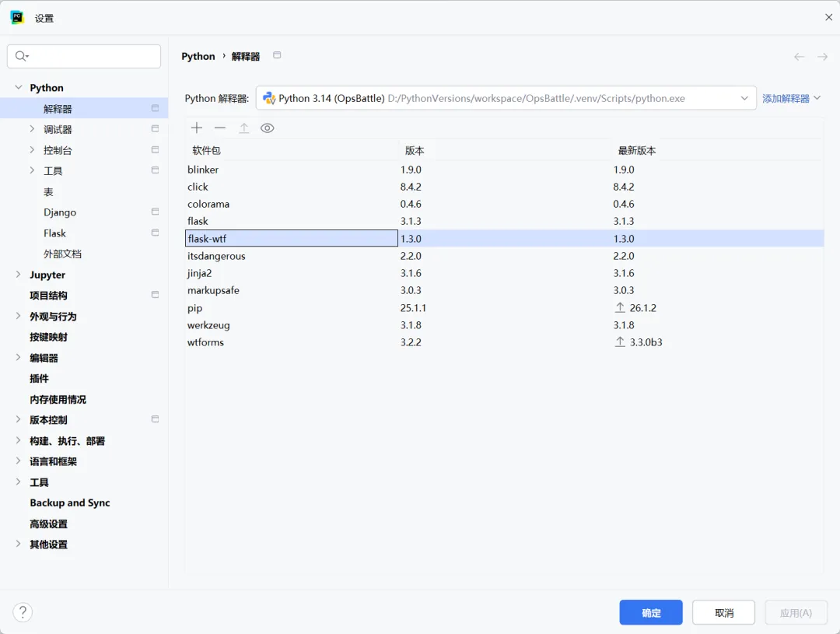Select 解释器 in the sidebar

pyautogui.click(x=84, y=108)
